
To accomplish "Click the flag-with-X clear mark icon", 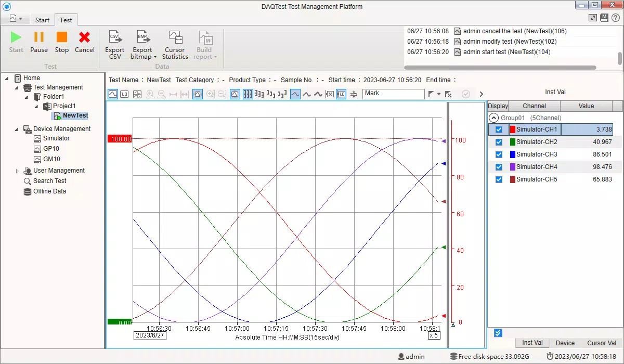I will pos(448,94).
